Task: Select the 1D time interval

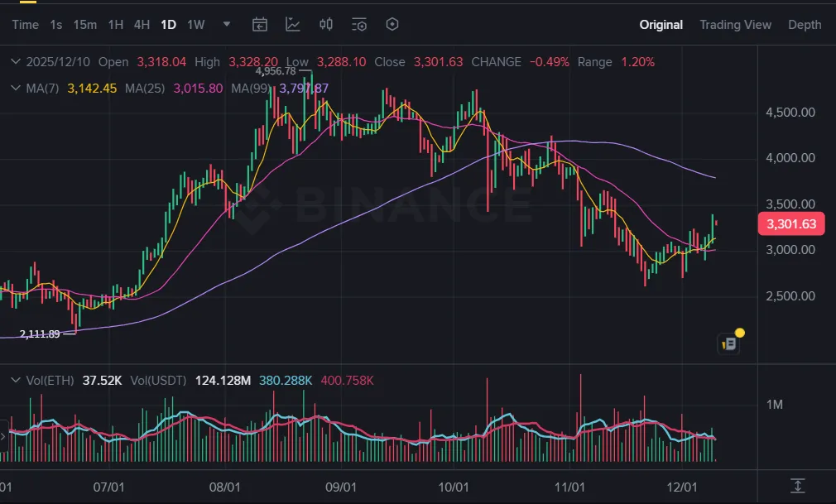Action: tap(168, 25)
